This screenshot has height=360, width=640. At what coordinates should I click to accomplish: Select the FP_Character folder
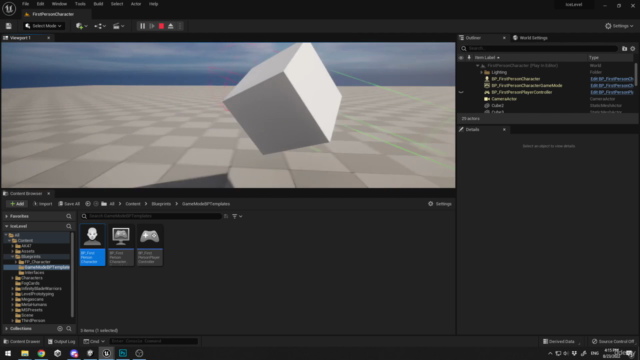click(x=37, y=262)
